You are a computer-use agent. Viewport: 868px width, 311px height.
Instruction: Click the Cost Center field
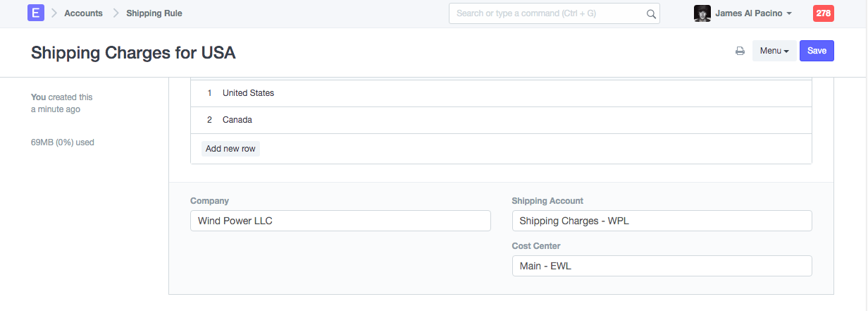[662, 266]
